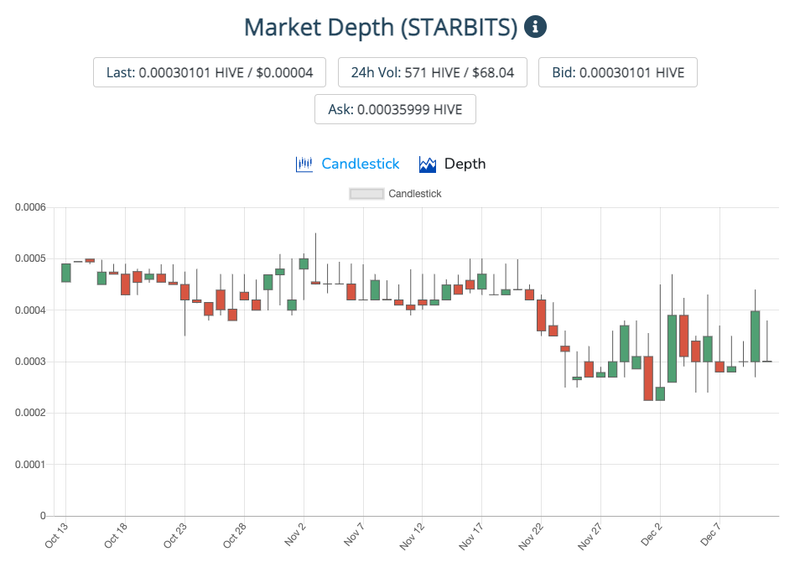Click the Last price box

click(x=209, y=72)
